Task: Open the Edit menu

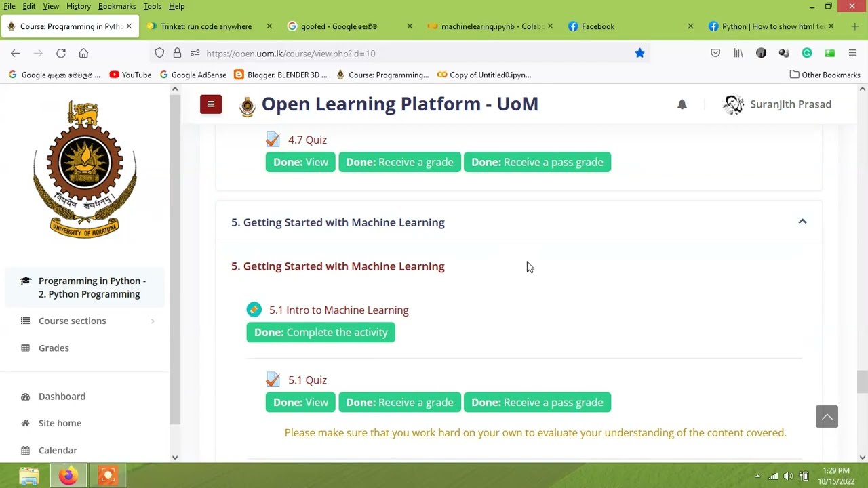Action: coord(29,6)
